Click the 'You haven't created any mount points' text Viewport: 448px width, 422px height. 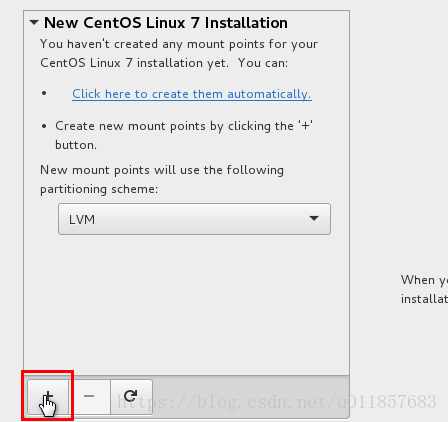pos(179,44)
